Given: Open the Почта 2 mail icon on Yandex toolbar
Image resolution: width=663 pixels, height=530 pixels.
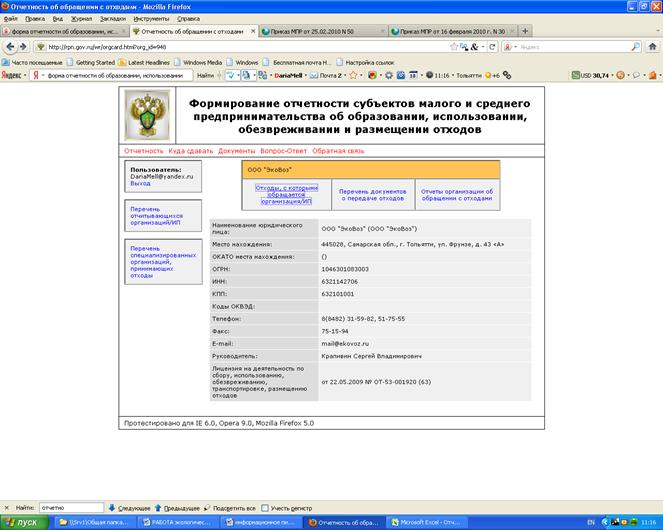Looking at the screenshot, I should (325, 75).
